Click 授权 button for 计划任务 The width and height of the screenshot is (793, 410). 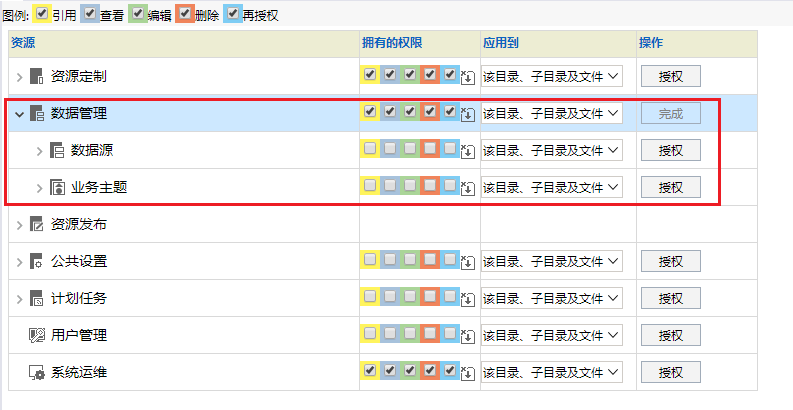tap(671, 298)
